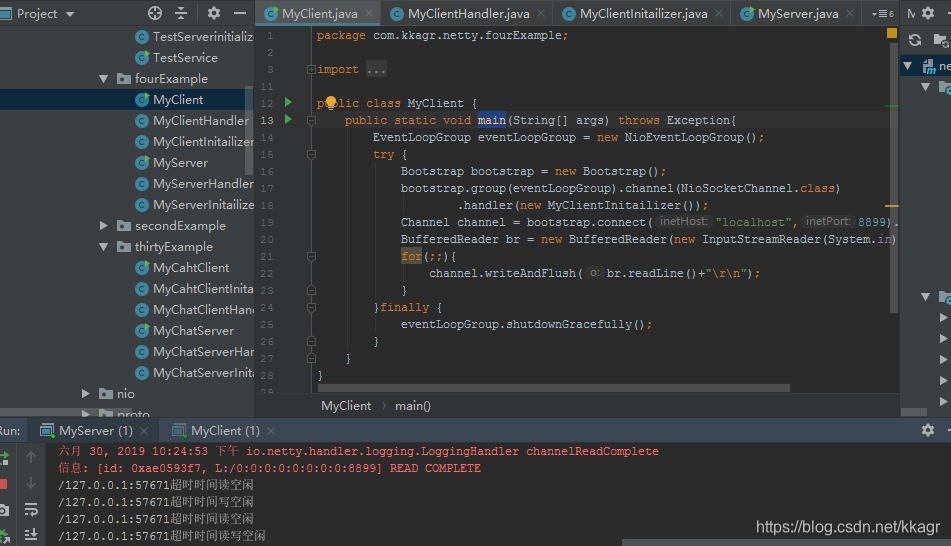Show hidden editor tabs list
Viewport: 951px width, 546px height.
[882, 13]
